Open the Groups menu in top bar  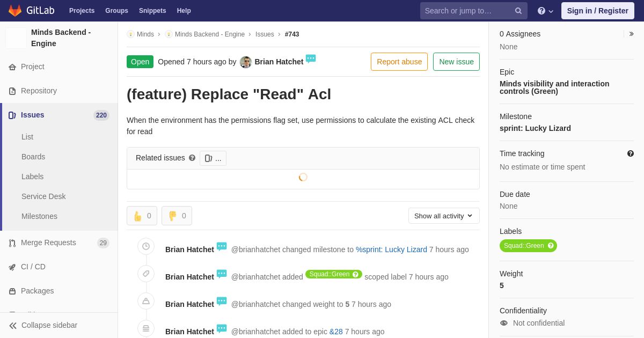(116, 11)
